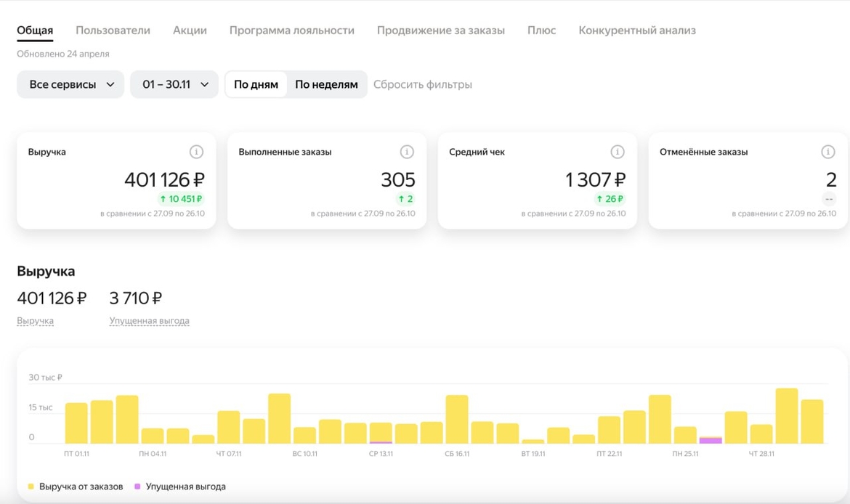Click the tall bar for СБ 16.11
The width and height of the screenshot is (850, 504).
(x=457, y=420)
